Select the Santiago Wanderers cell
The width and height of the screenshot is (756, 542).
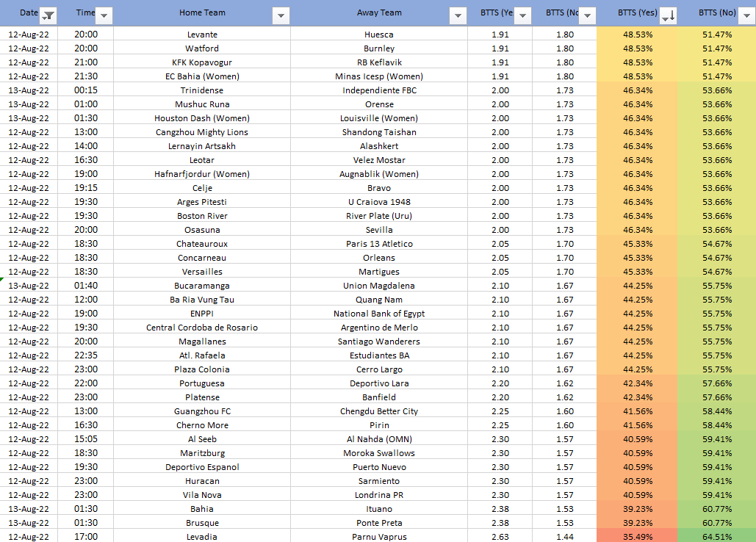pyautogui.click(x=379, y=342)
